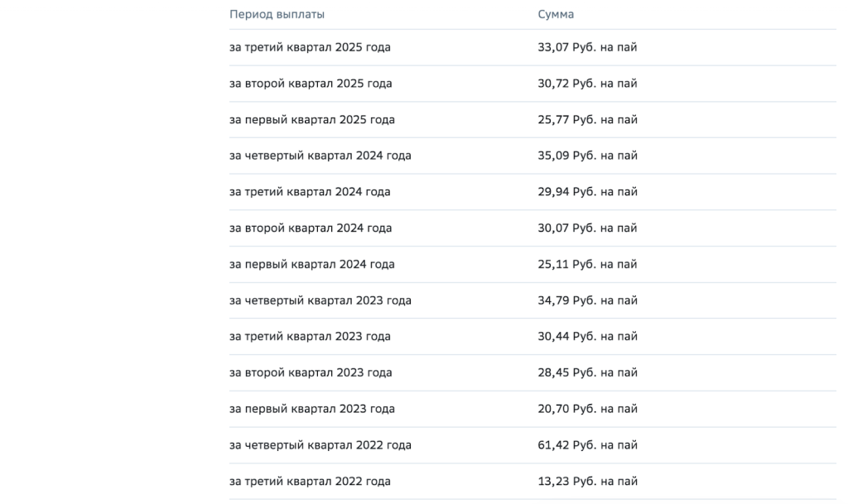Choose the "за четвертый квартал 2024 года" entry
Viewport: 848px width, 504px height.
pos(320,156)
